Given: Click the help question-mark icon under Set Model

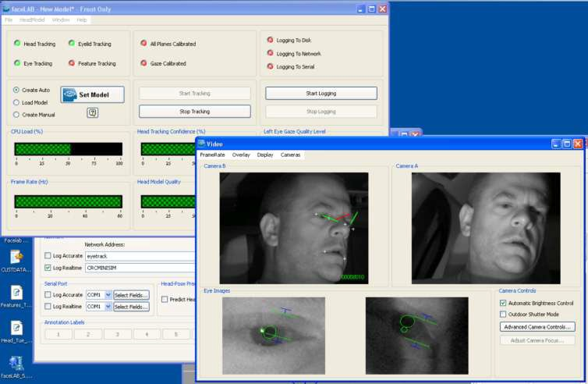Looking at the screenshot, I should coord(93,112).
